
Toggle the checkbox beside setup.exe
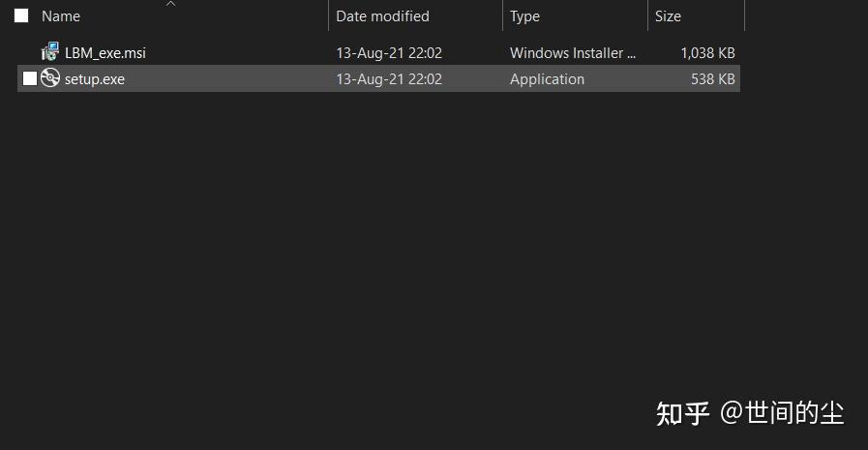click(x=30, y=78)
